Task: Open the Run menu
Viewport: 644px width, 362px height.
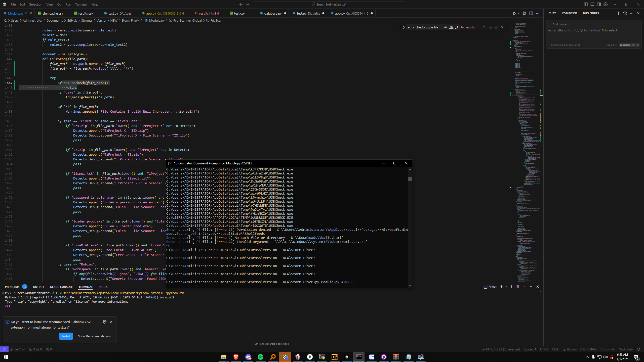Action: [68, 4]
